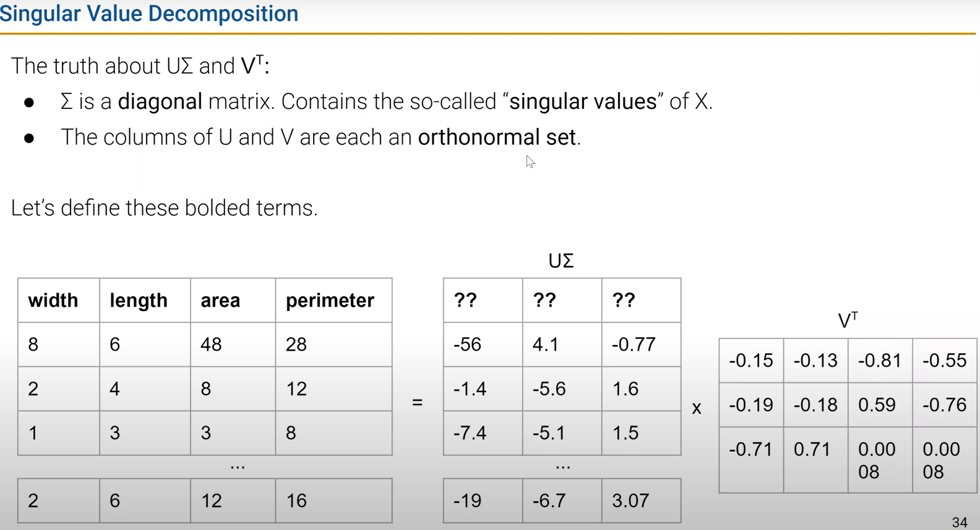
Task: Click the cell containing 48
Action: coord(212,344)
